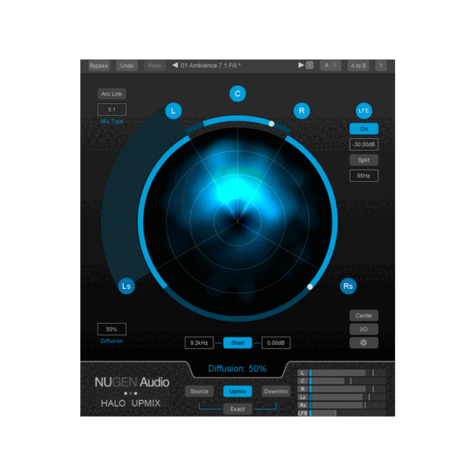Select the LFE channel node

tap(363, 110)
